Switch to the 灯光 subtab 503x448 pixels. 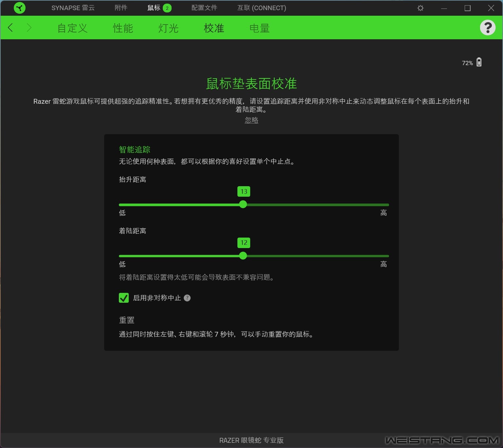[x=168, y=28]
